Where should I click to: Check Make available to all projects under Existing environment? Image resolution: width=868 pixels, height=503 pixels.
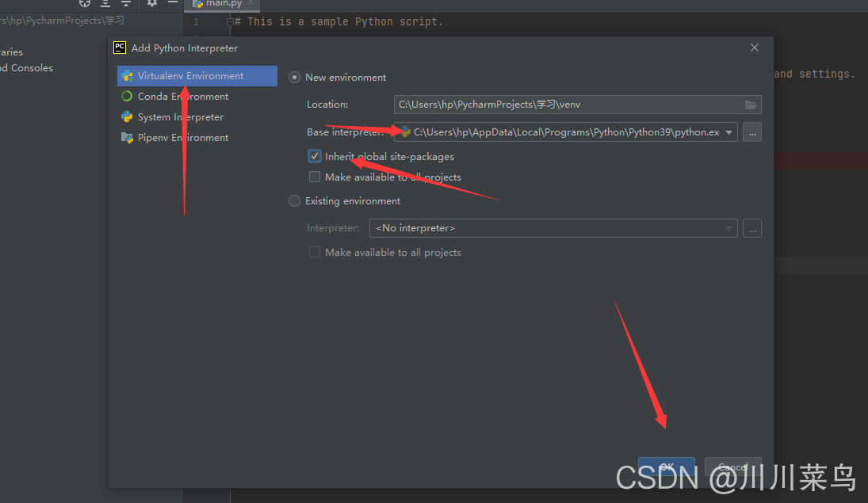click(x=315, y=253)
